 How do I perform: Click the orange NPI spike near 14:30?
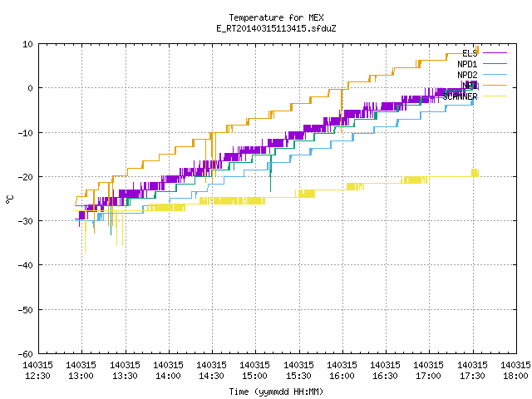[x=213, y=158]
